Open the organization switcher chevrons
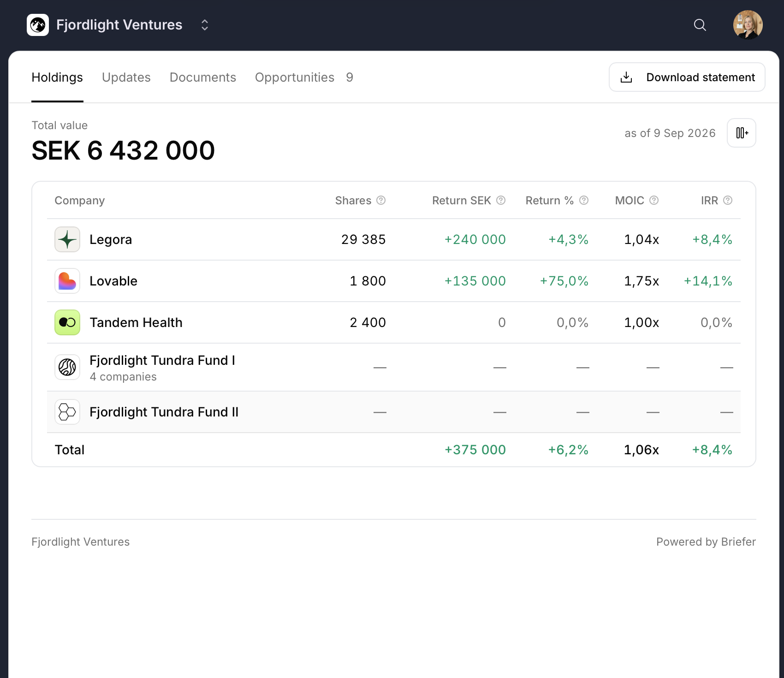The image size is (784, 678). (x=205, y=25)
